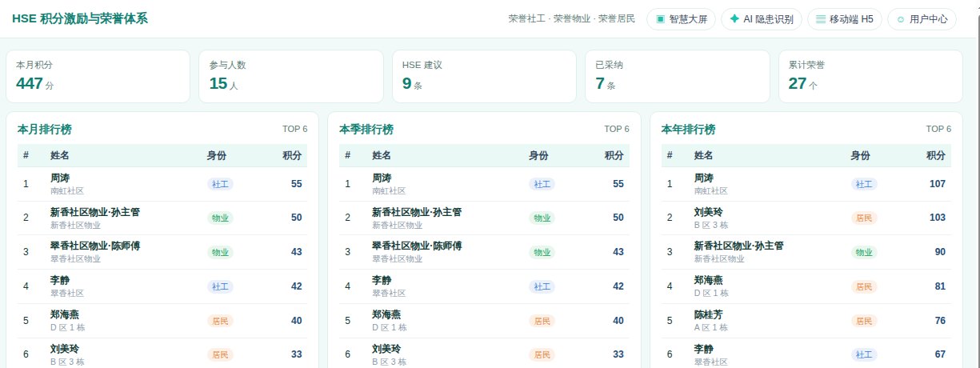
Task: Click the 智慧大屏 square icon
Action: [x=660, y=19]
